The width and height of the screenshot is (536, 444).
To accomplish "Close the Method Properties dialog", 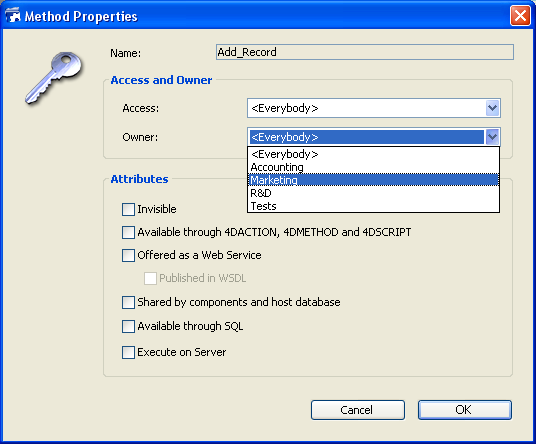I will pyautogui.click(x=520, y=15).
